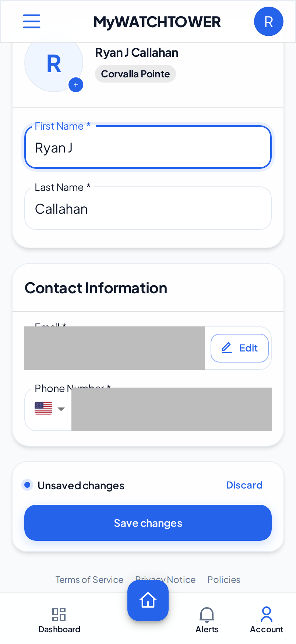This screenshot has height=644, width=296.
Task: Go to the Dashboard tab
Action: pyautogui.click(x=59, y=620)
